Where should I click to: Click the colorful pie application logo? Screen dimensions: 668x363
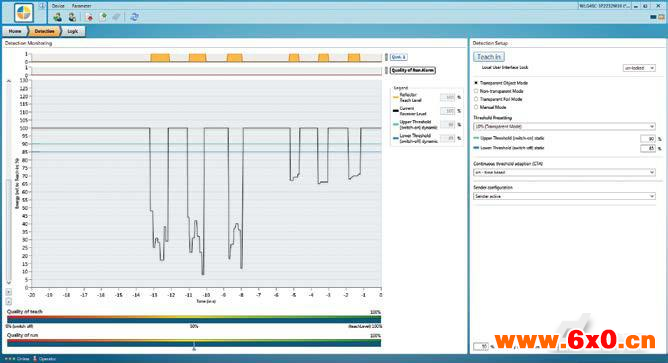point(23,13)
